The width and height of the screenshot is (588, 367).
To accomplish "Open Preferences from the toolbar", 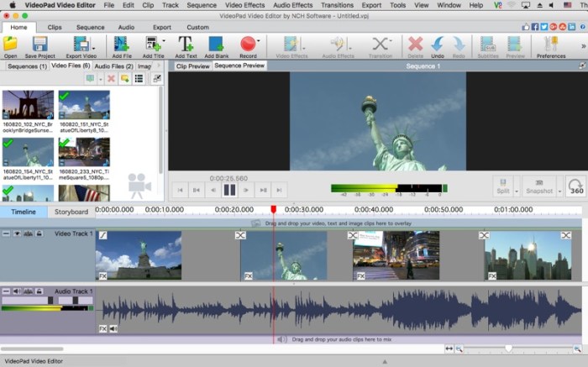I will click(551, 44).
